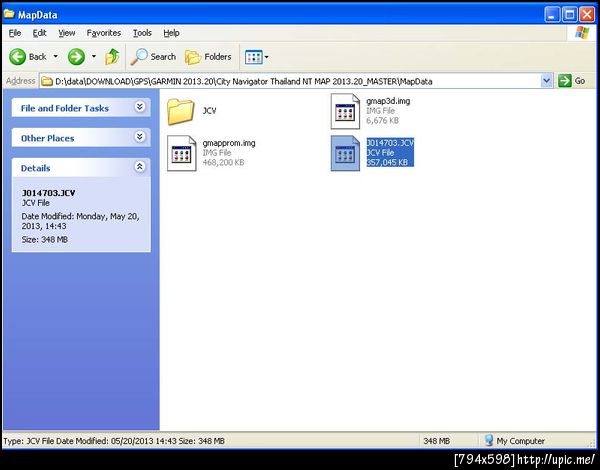Open the Edit menu

[x=39, y=33]
